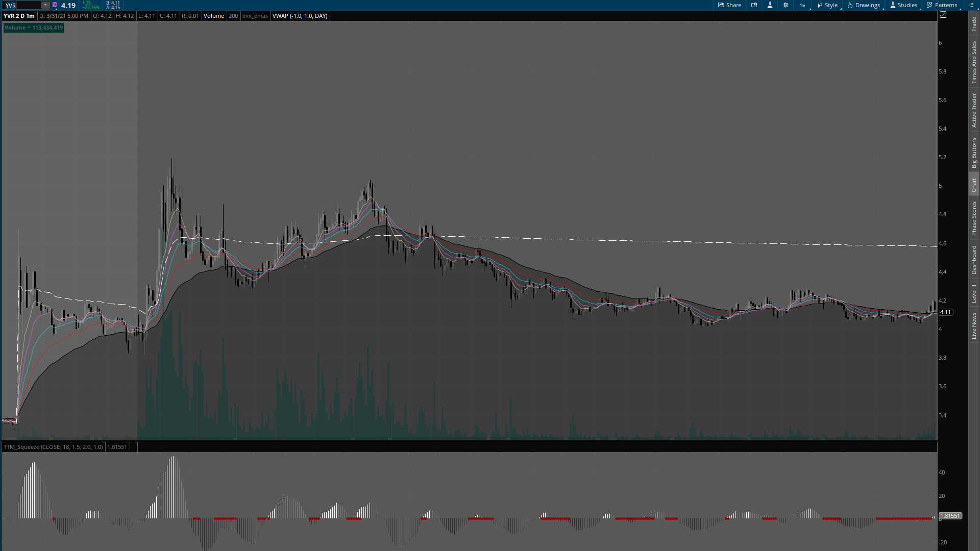
Task: Click the purple color link number 9 icon
Action: tap(55, 5)
